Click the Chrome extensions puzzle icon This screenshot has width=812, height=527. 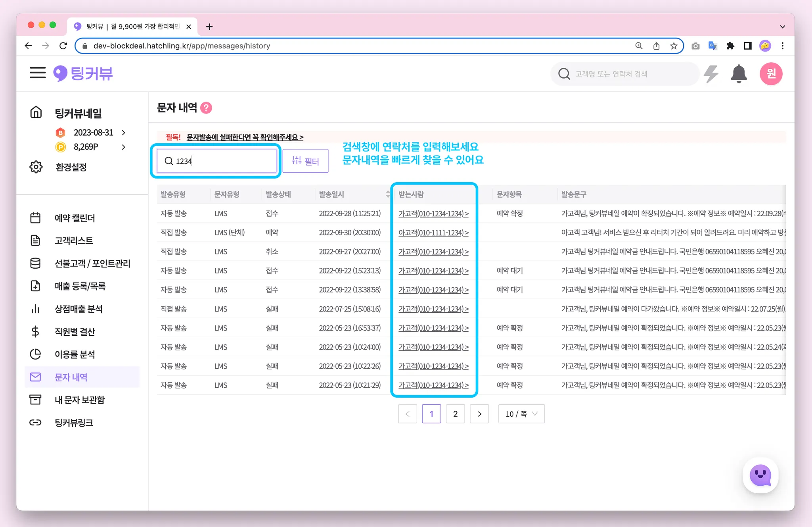(x=730, y=46)
